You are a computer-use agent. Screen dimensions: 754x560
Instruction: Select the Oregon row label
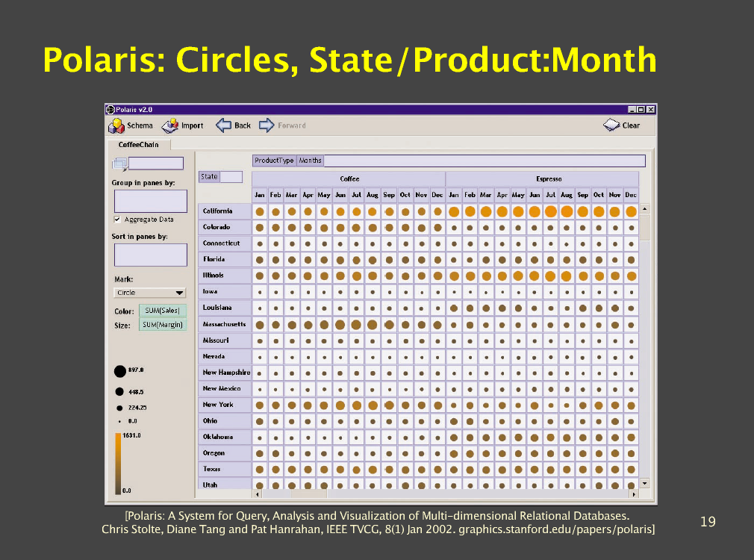coord(225,453)
